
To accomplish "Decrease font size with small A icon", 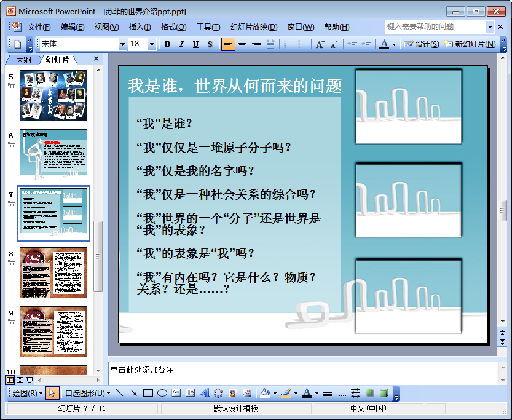I will click(334, 44).
